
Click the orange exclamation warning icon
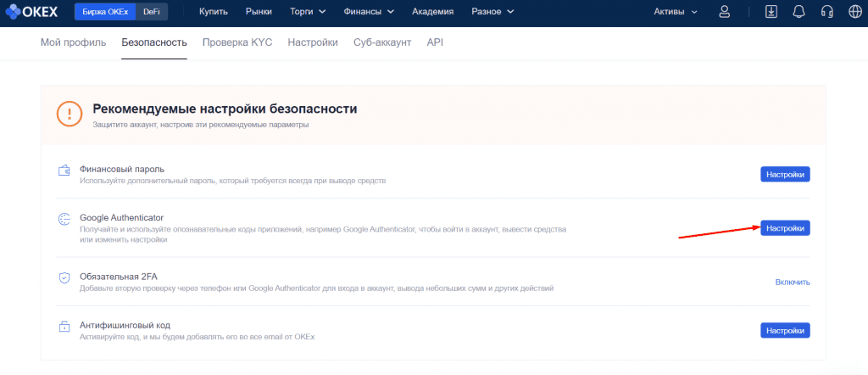pos(70,114)
